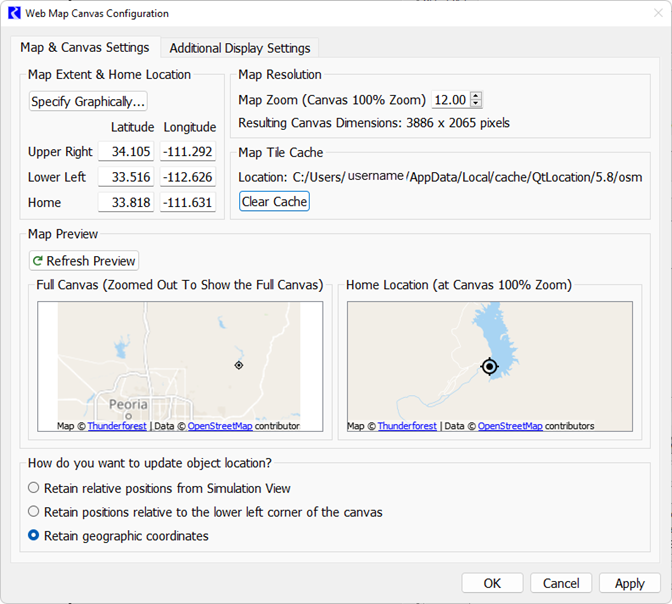Select Retain geographic coordinates option
This screenshot has width=672, height=604.
[x=34, y=536]
